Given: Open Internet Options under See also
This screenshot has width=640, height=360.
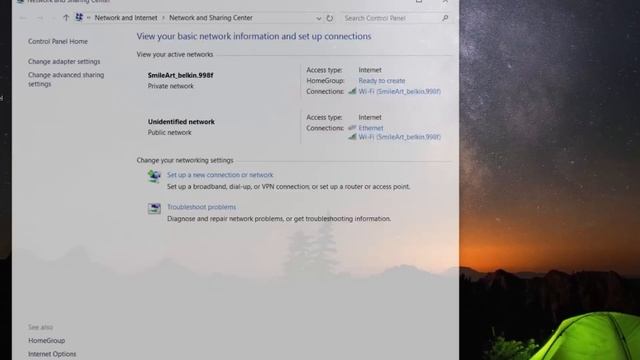Looking at the screenshot, I should [52, 354].
